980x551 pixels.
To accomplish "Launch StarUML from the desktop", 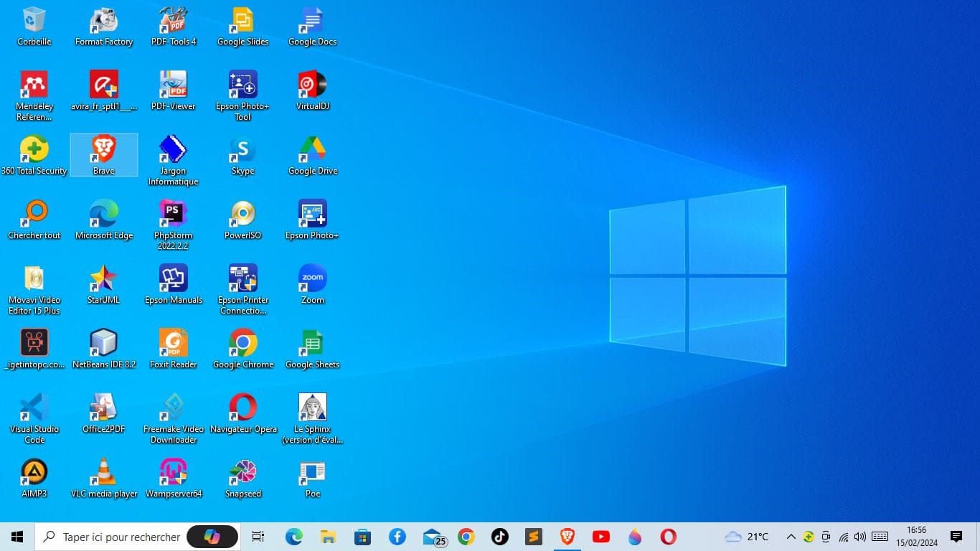I will (x=103, y=280).
